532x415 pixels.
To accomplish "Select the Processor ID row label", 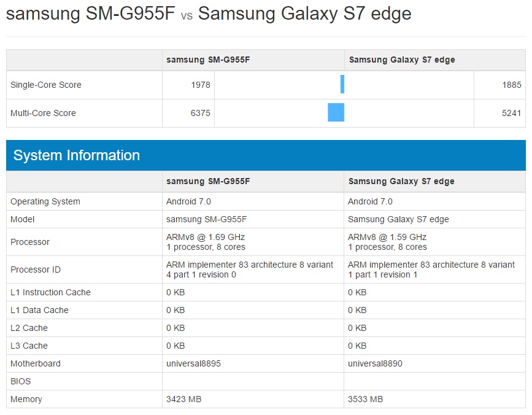I will pyautogui.click(x=36, y=270).
